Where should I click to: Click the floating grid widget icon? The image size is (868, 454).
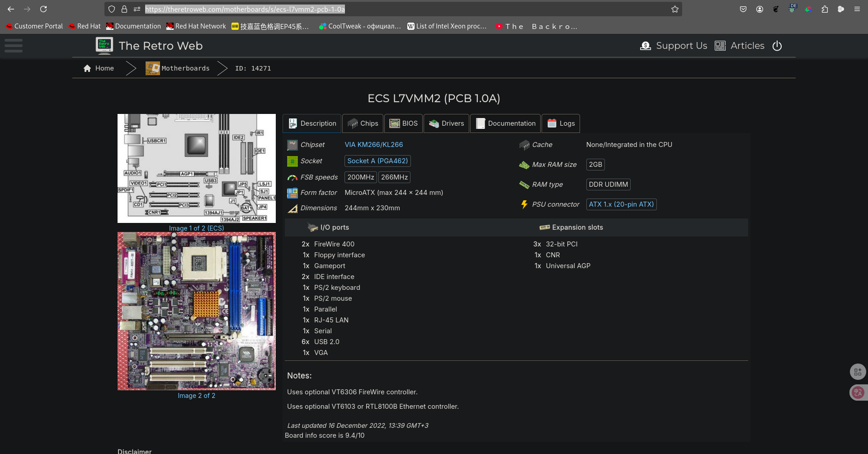tap(858, 372)
